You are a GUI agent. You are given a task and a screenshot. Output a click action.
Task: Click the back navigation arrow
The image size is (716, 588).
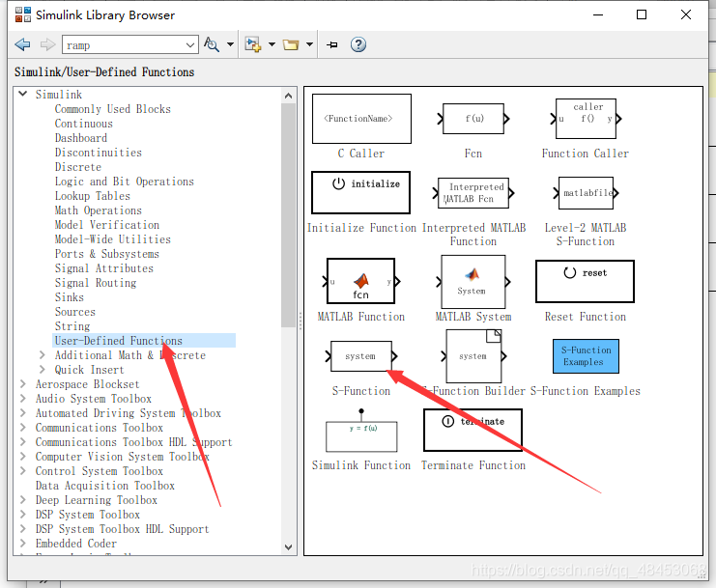[22, 44]
